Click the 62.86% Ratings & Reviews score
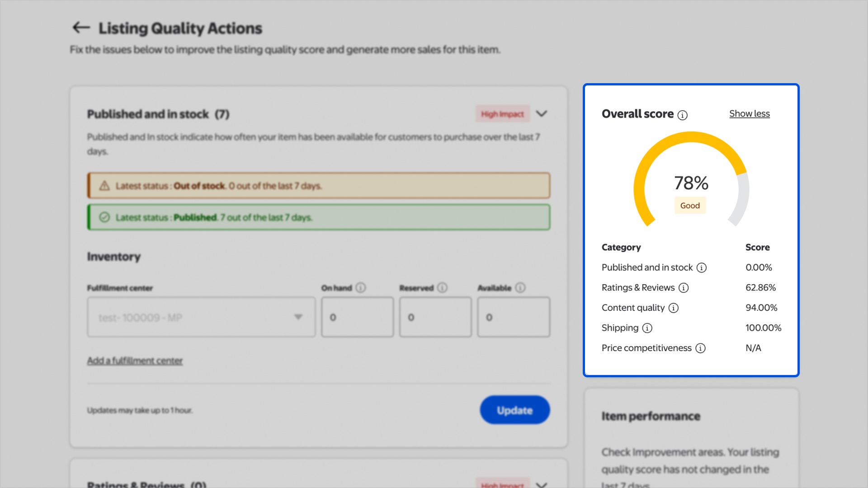The height and width of the screenshot is (488, 868). tap(760, 288)
